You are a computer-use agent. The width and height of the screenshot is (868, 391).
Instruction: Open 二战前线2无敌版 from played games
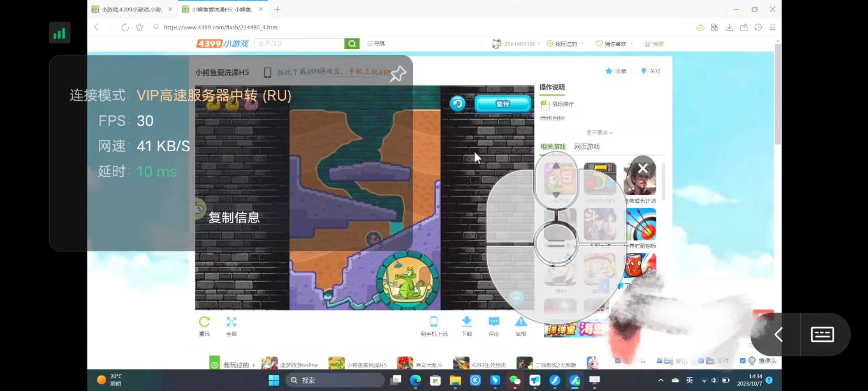pyautogui.click(x=546, y=363)
